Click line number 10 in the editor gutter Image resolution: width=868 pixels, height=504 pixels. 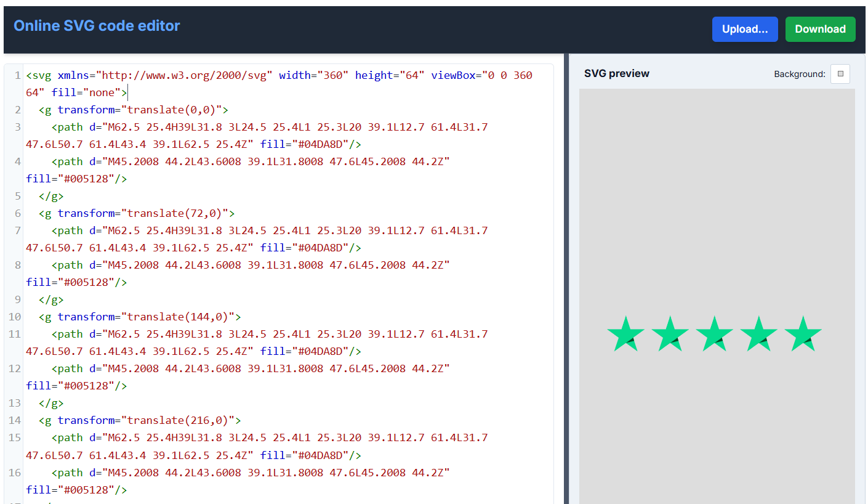(14, 317)
